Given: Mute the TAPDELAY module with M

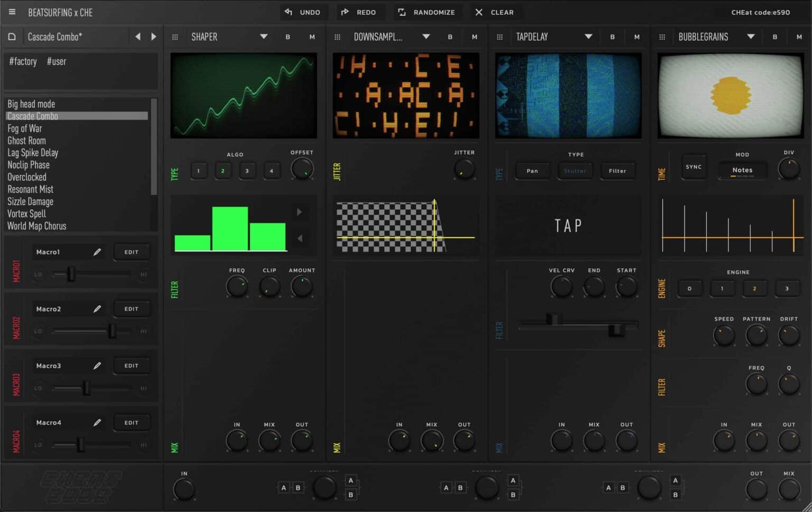Looking at the screenshot, I should point(636,37).
